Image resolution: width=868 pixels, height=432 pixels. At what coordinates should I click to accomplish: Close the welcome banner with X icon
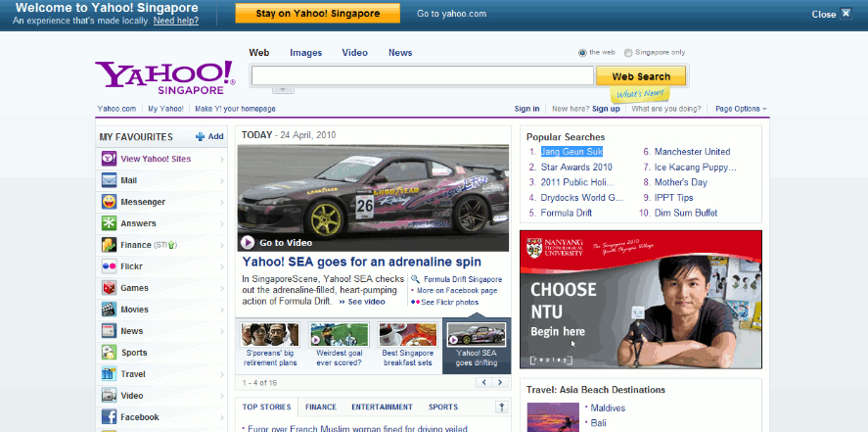tap(845, 14)
